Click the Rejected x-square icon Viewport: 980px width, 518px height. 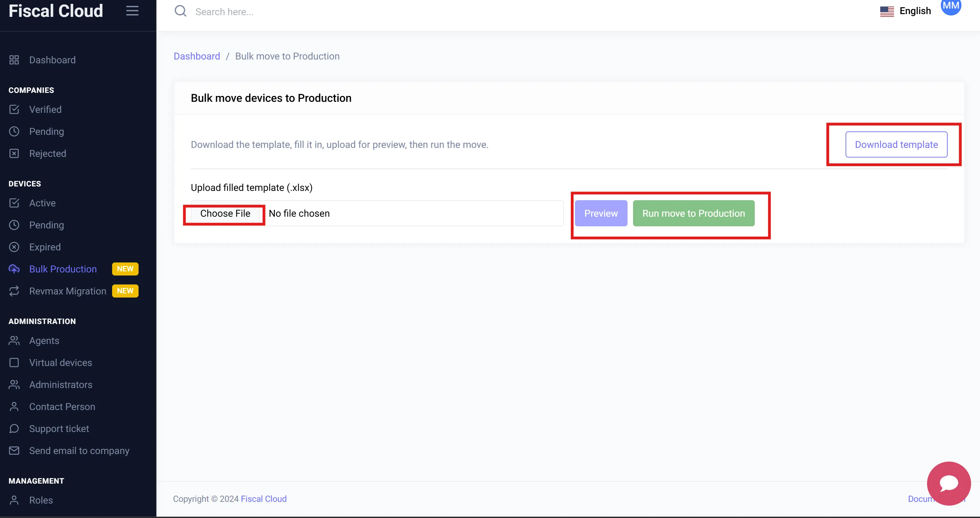point(14,153)
